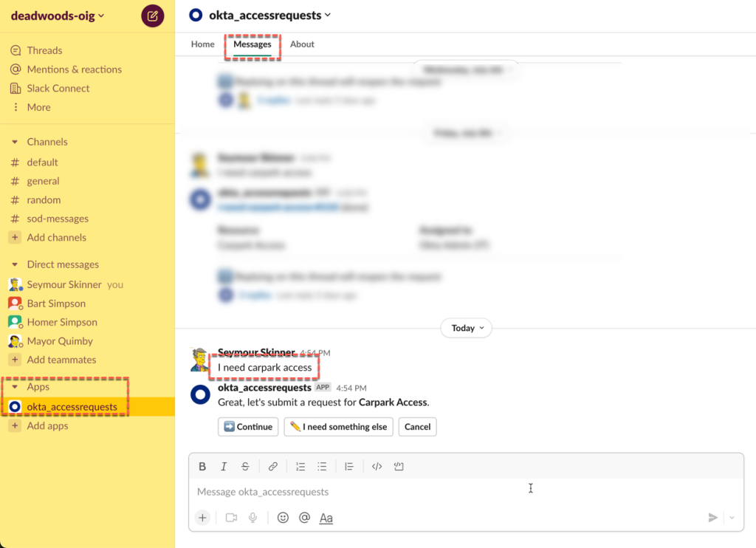Click the Continue button
This screenshot has height=548, width=756.
coord(248,427)
